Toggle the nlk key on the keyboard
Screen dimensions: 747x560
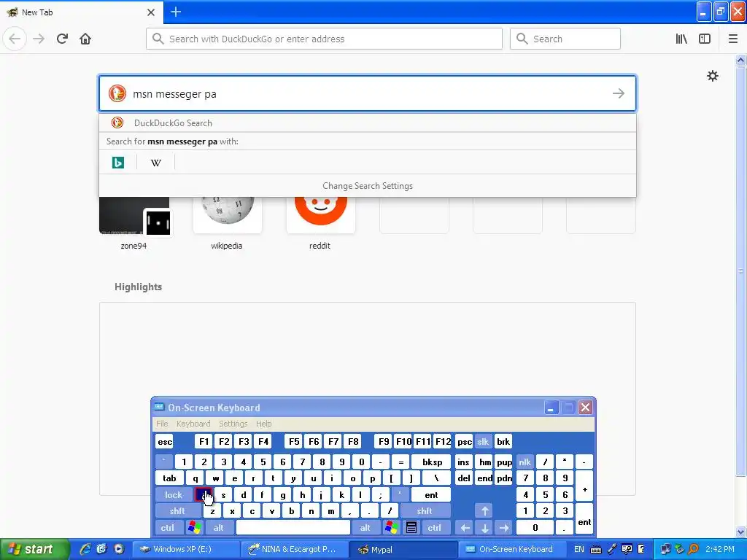point(525,462)
